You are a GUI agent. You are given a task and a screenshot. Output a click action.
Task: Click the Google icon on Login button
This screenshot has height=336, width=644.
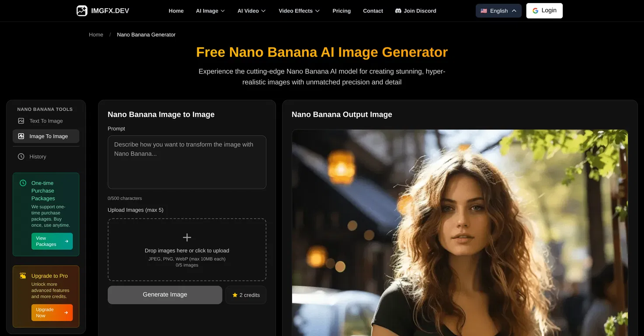(535, 10)
